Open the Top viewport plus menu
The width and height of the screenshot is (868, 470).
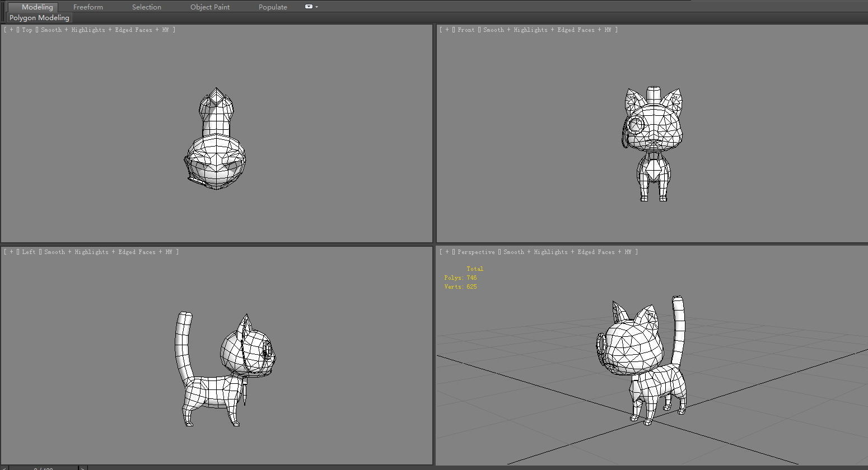[12, 30]
